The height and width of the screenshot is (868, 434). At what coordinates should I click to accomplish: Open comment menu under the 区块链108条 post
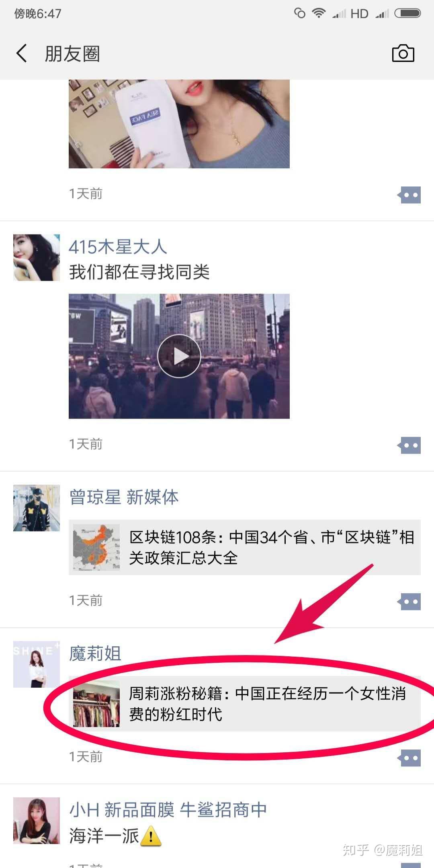tap(409, 601)
